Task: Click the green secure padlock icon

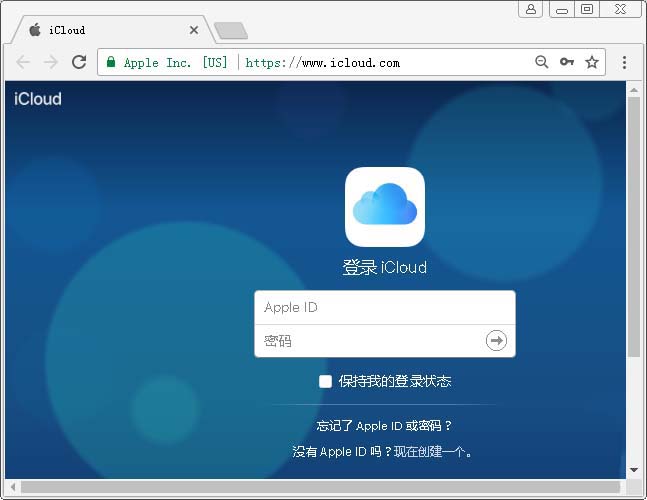Action: coord(111,62)
